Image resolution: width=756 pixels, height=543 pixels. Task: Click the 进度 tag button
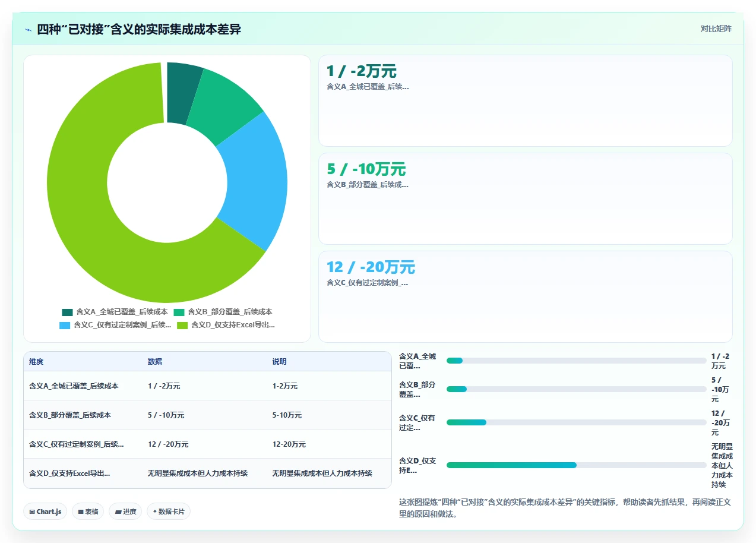coord(125,512)
